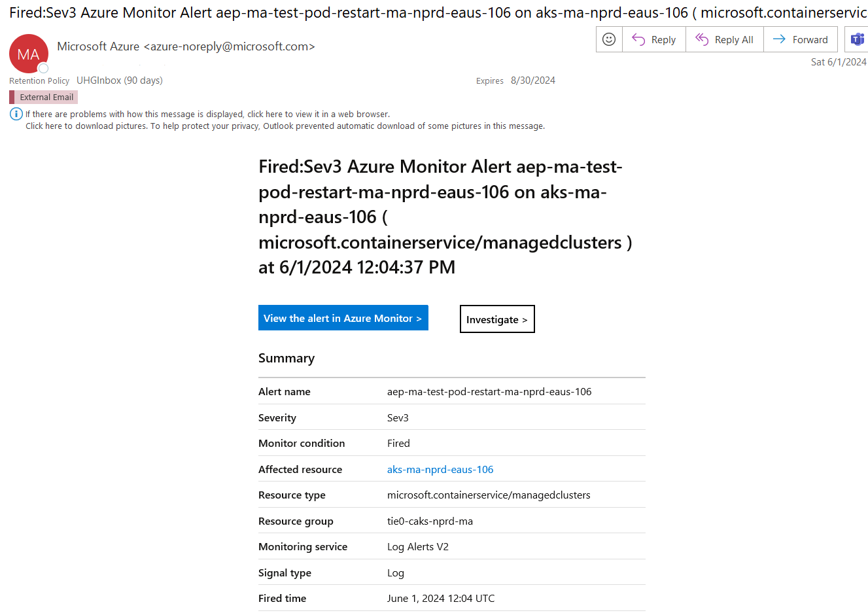Image resolution: width=868 pixels, height=615 pixels.
Task: Forward this Azure alert email
Action: 800,39
